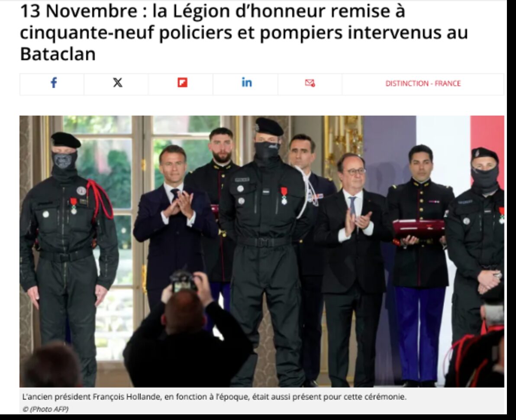Click the Légion d'honneur article headline
The width and height of the screenshot is (516, 420).
click(244, 32)
